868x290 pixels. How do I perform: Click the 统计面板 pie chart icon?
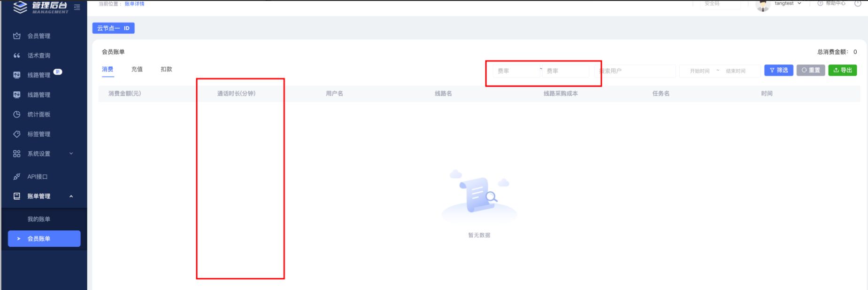(17, 114)
